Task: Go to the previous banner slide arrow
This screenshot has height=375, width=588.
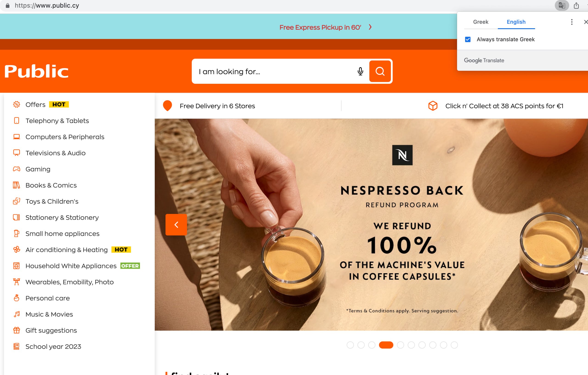Action: pos(176,225)
